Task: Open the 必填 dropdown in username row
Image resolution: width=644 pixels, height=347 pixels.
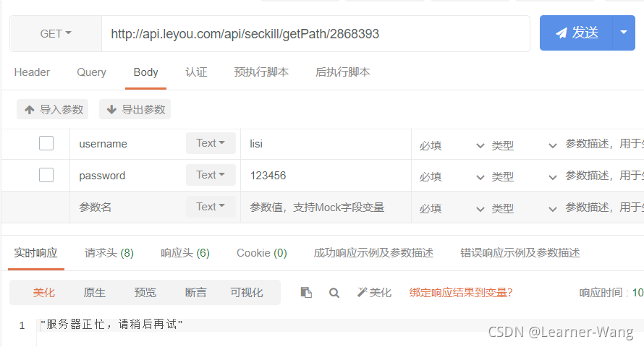Action: pyautogui.click(x=452, y=145)
